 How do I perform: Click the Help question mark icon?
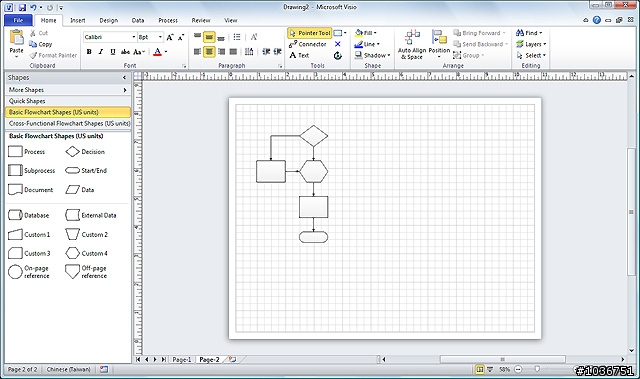[x=597, y=20]
